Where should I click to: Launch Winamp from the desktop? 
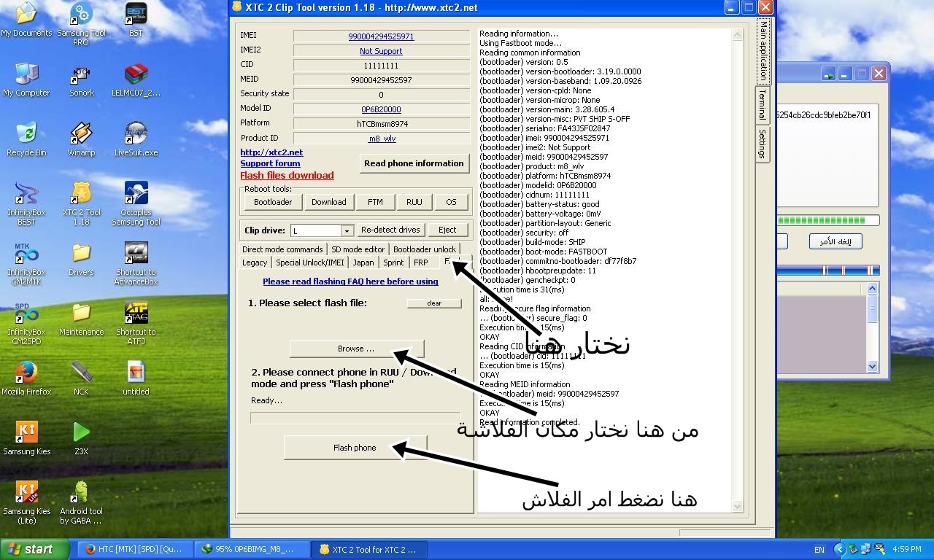(x=81, y=139)
